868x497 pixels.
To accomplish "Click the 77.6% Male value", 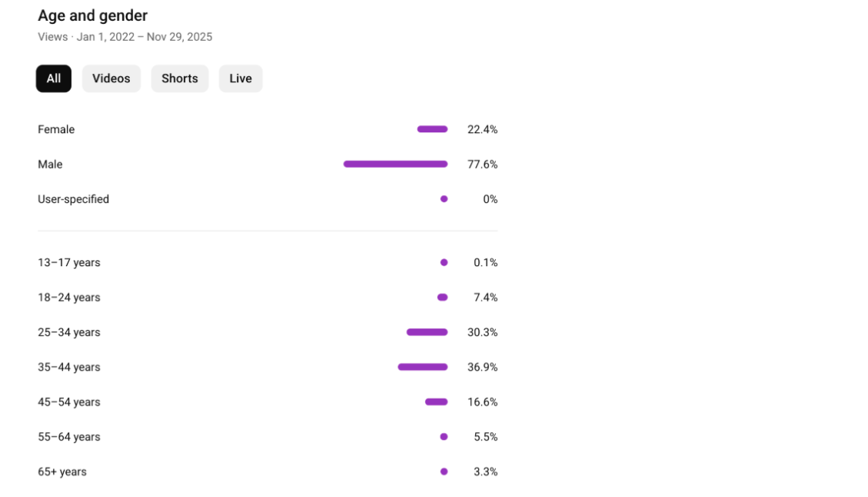I will (482, 165).
